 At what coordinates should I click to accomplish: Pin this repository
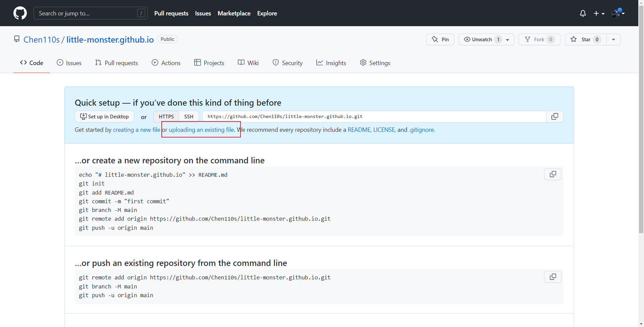[440, 39]
